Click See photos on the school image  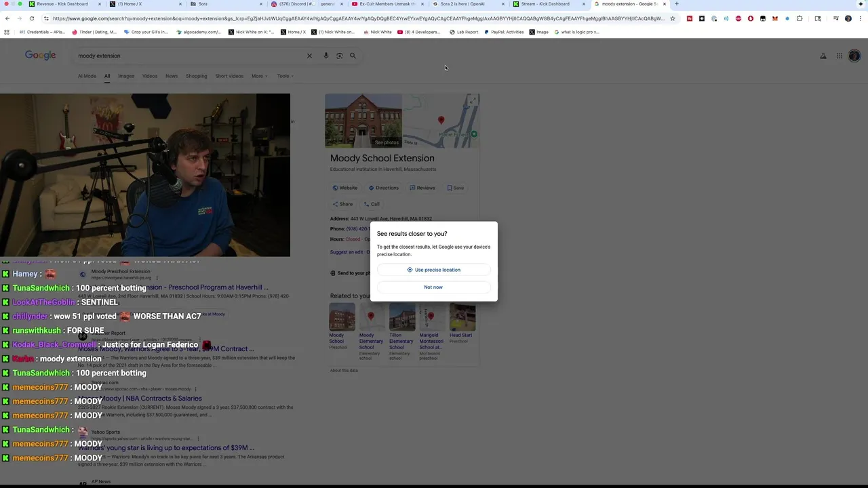(387, 142)
